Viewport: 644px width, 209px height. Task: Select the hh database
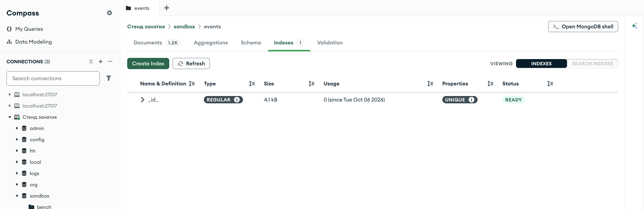pos(32,151)
